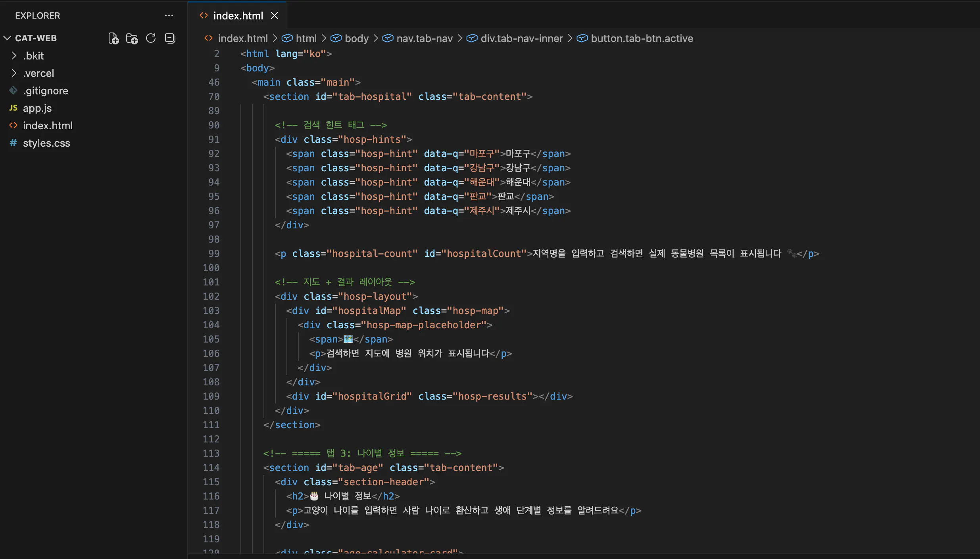The image size is (980, 559).
Task: Click the html breadcrumb segment
Action: [306, 38]
